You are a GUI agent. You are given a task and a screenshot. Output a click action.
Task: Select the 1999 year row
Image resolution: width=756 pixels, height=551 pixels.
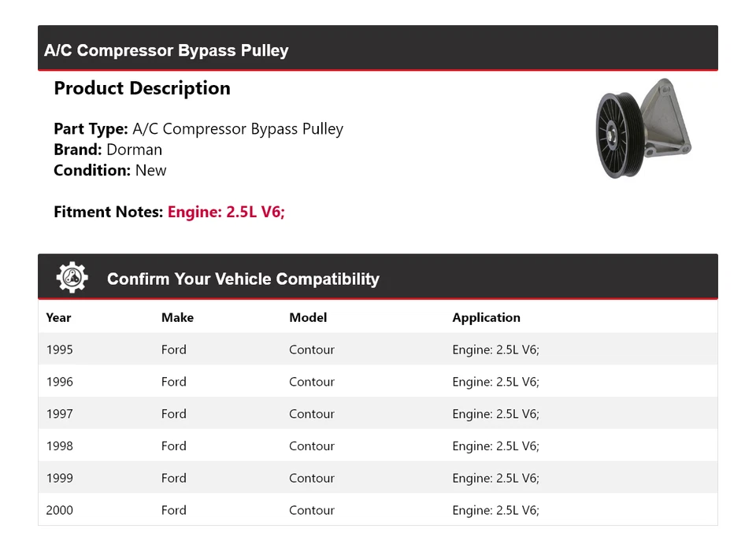(x=60, y=478)
